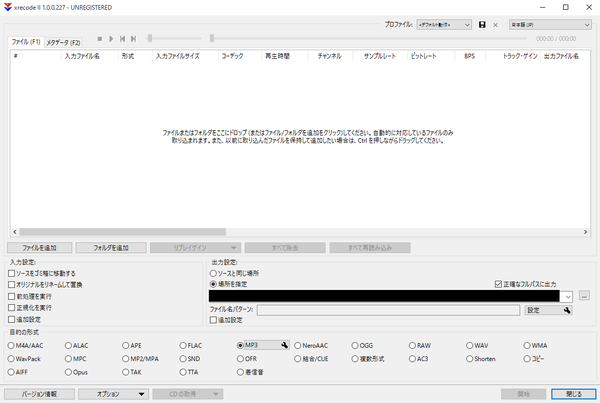The image size is (600, 403).
Task: Click the ファイル名パターン input field
Action: [x=388, y=310]
